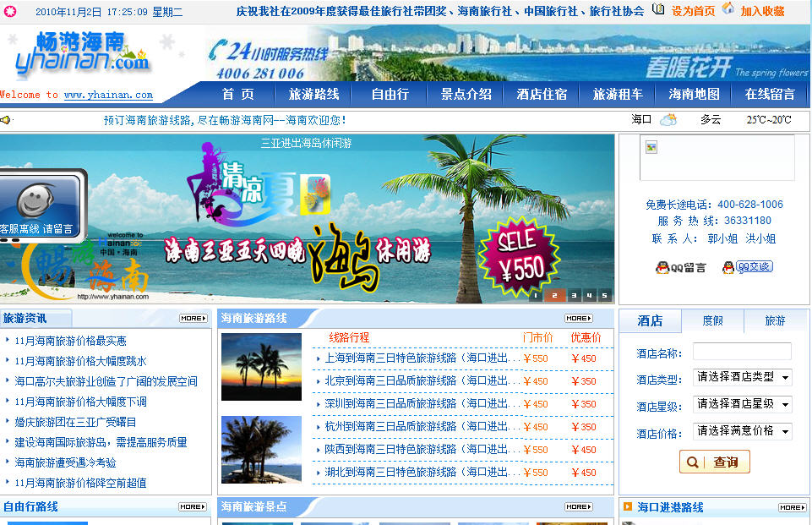812x525 pixels.
Task: Click the broken image placeholder in sidebar
Action: [x=651, y=147]
